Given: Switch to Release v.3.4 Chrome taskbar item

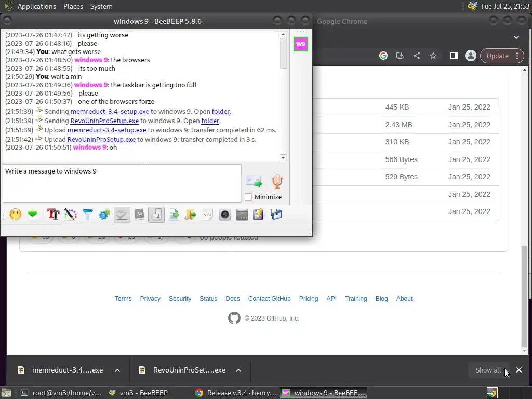Looking at the screenshot, I should point(236,393).
